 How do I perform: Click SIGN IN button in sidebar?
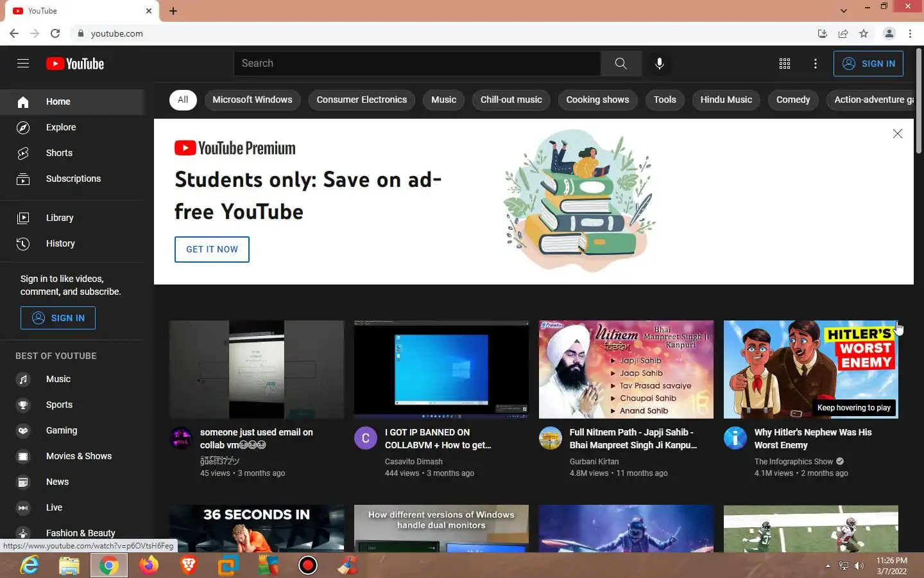(x=58, y=318)
